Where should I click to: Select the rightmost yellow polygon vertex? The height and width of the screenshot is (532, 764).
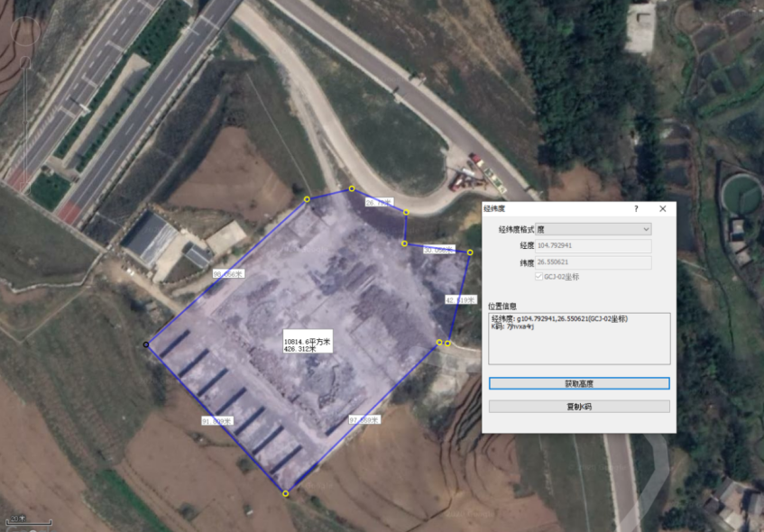470,252
